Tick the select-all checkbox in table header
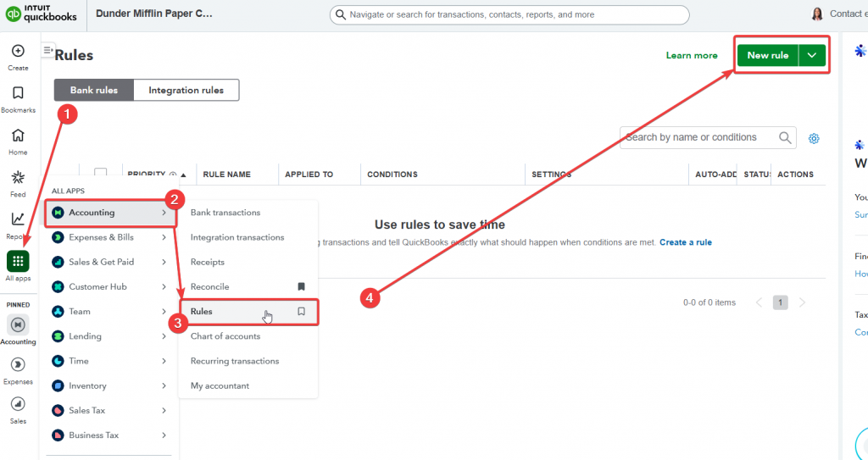 tap(101, 175)
